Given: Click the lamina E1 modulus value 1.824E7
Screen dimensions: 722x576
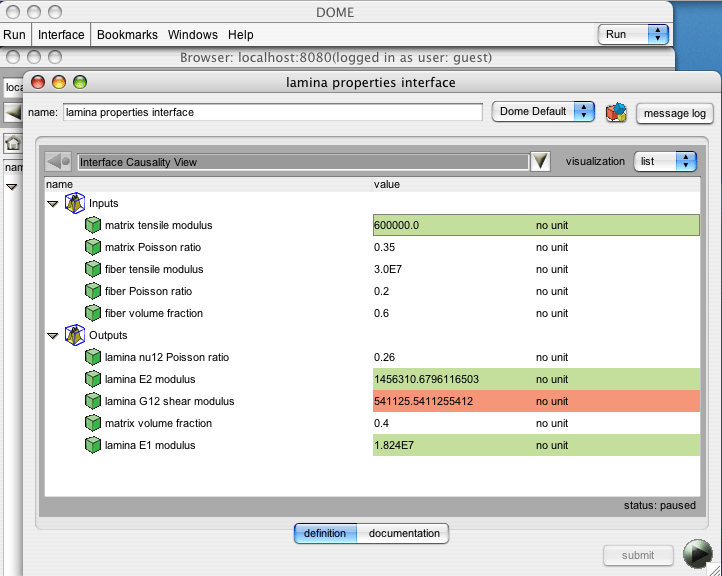Looking at the screenshot, I should click(x=394, y=445).
